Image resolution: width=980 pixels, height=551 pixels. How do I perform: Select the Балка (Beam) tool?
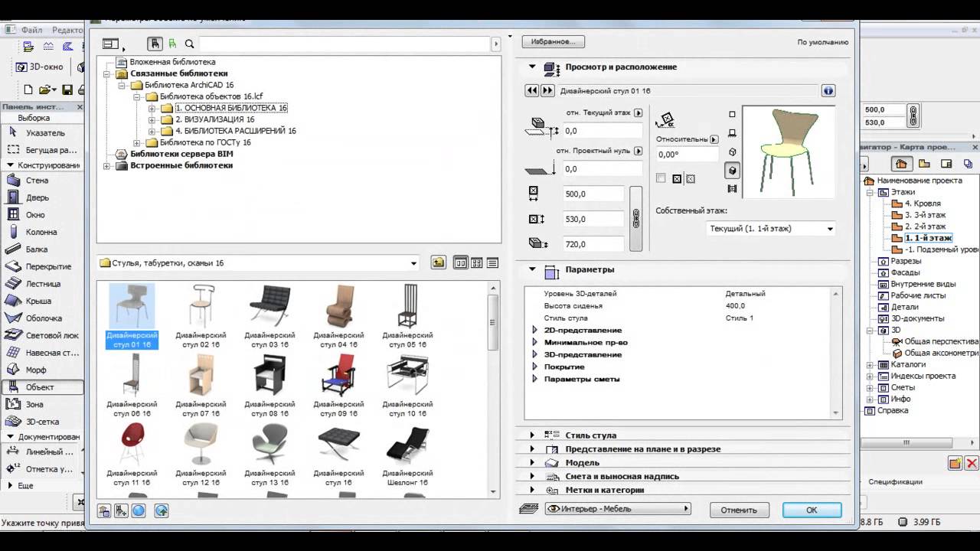click(x=42, y=249)
